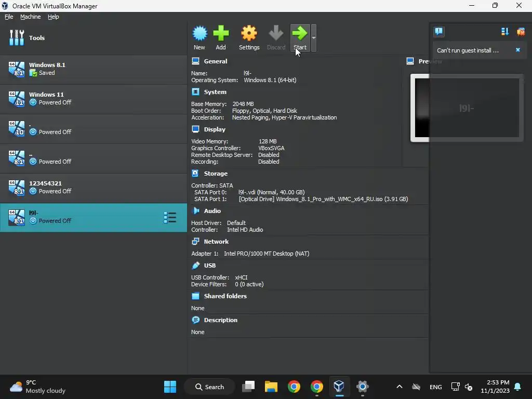This screenshot has width=532, height=399.
Task: Click the l9l- preview thumbnail
Action: coord(467,108)
